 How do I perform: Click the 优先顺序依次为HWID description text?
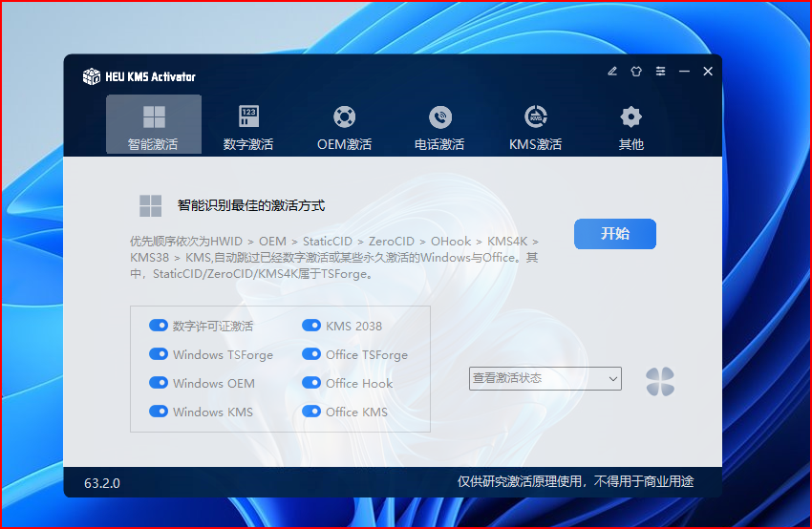point(334,257)
